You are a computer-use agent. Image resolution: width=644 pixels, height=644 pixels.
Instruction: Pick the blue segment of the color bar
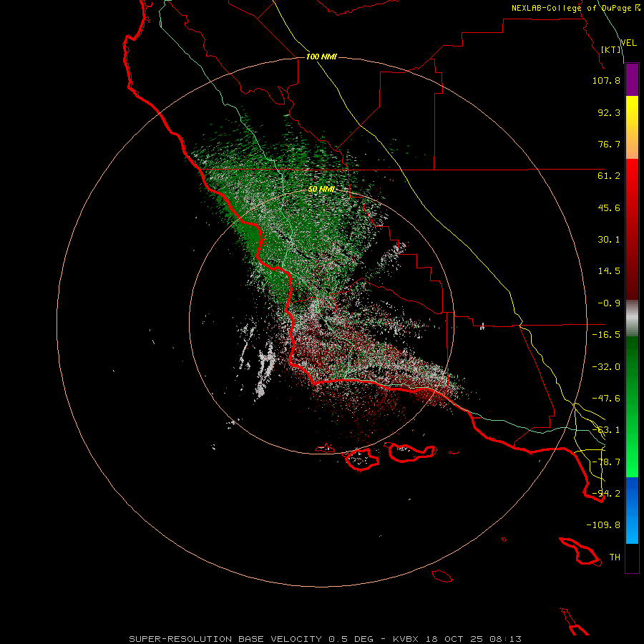click(x=632, y=493)
